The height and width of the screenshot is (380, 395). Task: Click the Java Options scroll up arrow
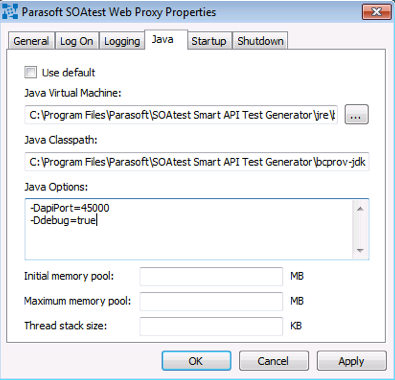360,209
